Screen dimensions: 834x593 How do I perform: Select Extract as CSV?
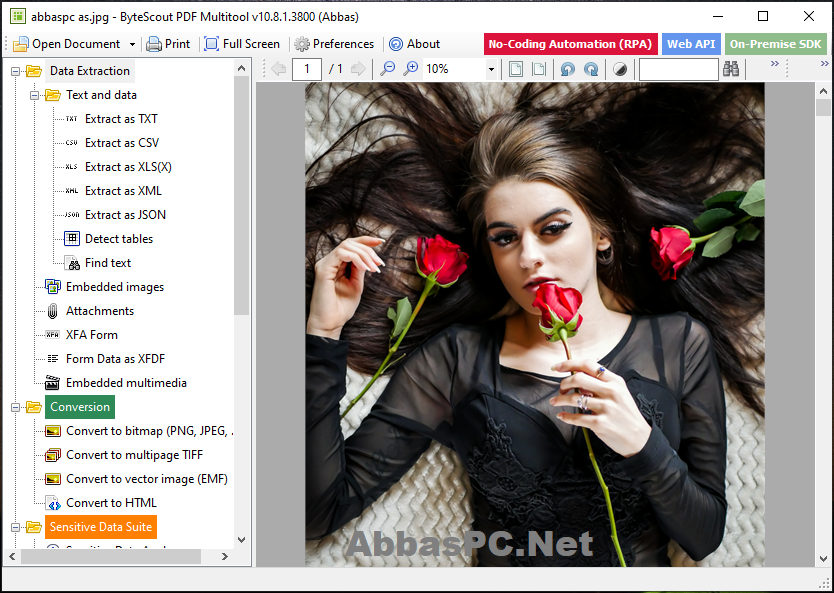122,143
